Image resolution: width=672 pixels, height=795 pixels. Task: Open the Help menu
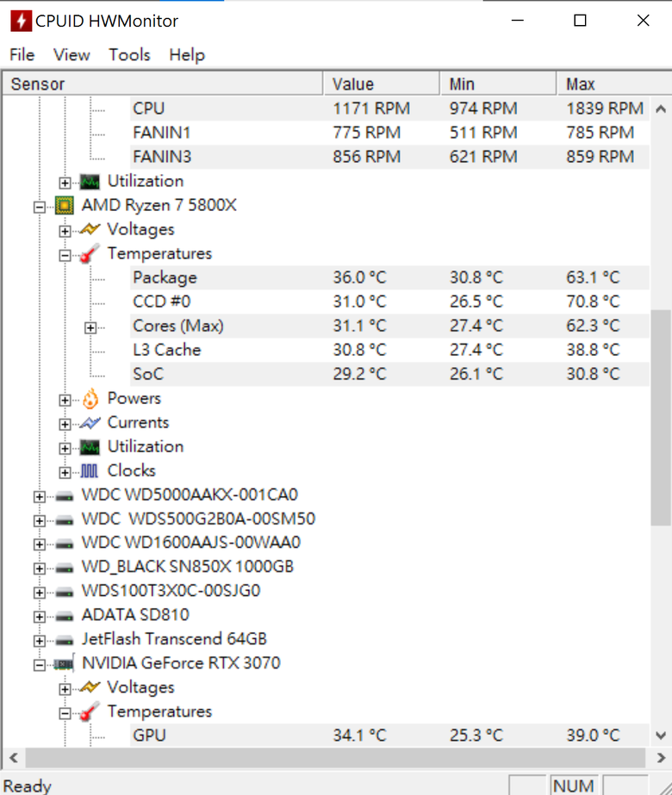pyautogui.click(x=187, y=55)
